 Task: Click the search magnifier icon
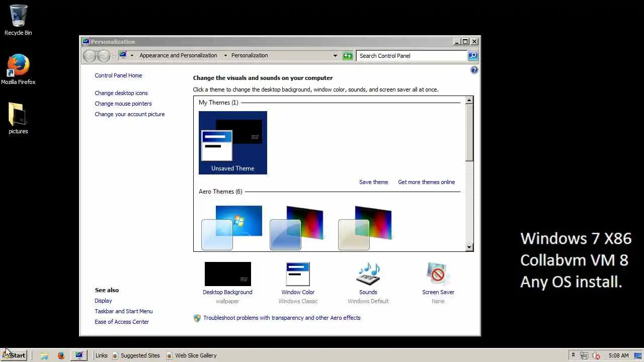point(473,56)
